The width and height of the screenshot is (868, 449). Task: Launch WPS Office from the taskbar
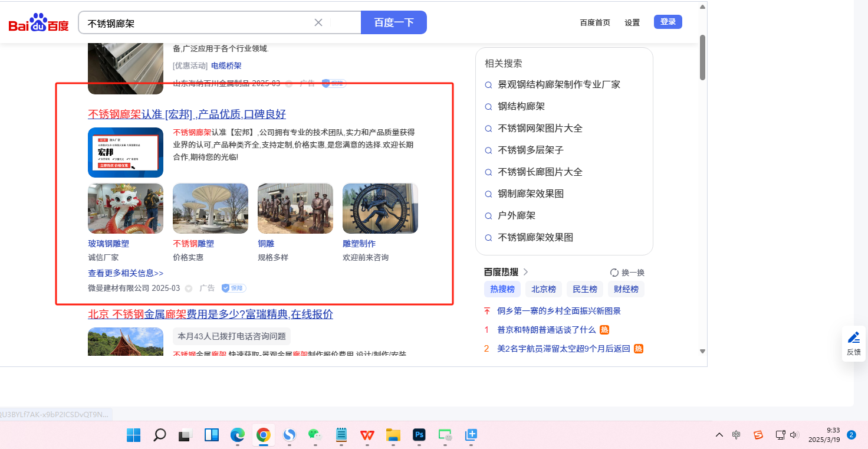pyautogui.click(x=367, y=435)
